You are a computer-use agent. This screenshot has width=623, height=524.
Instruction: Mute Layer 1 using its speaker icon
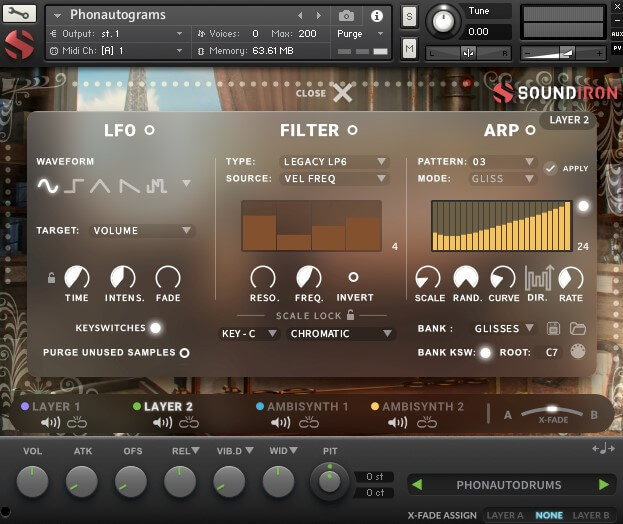50,422
